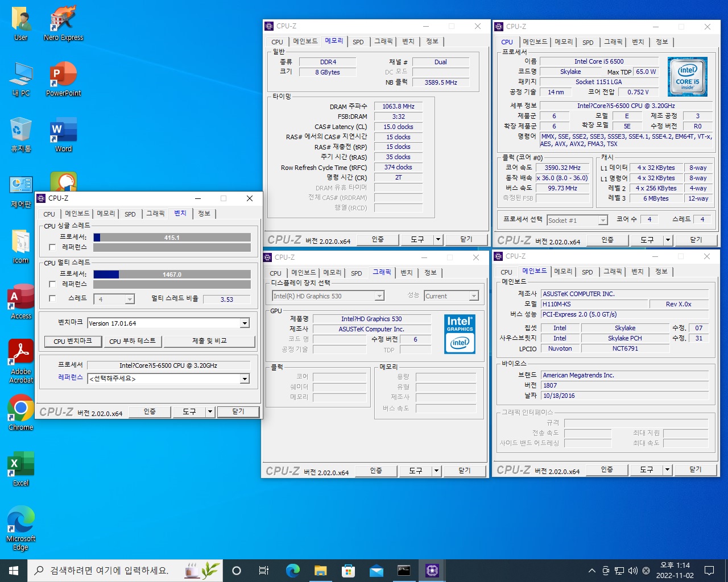The height and width of the screenshot is (582, 728).
Task: Open the Socket #1 processor selection dropdown
Action: point(577,221)
